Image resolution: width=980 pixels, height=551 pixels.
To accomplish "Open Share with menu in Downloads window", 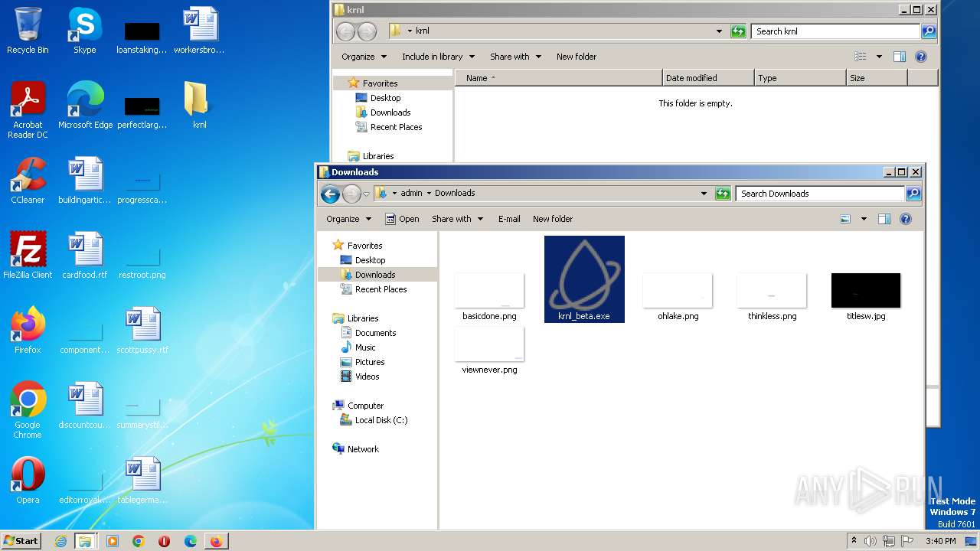I will [457, 219].
